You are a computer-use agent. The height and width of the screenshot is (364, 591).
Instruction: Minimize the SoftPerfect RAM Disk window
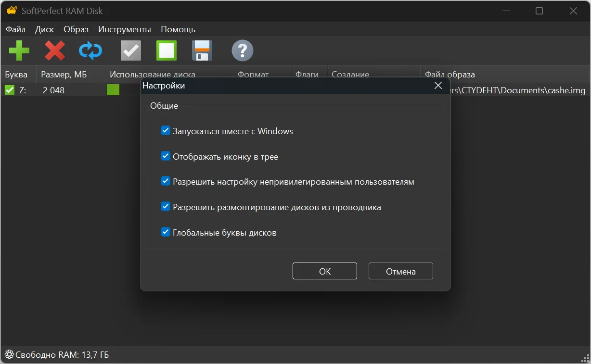coord(505,11)
